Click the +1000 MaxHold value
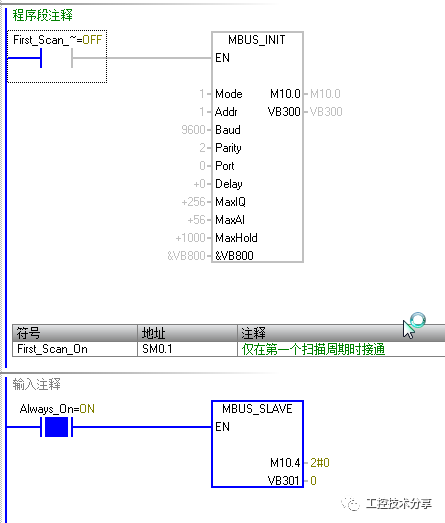Image resolution: width=445 pixels, height=523 pixels. (x=190, y=238)
